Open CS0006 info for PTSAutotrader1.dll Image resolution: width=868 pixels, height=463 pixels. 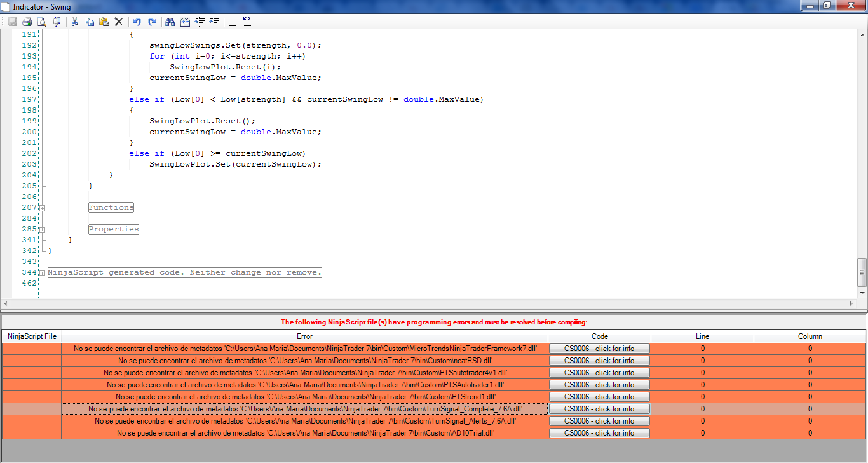600,385
